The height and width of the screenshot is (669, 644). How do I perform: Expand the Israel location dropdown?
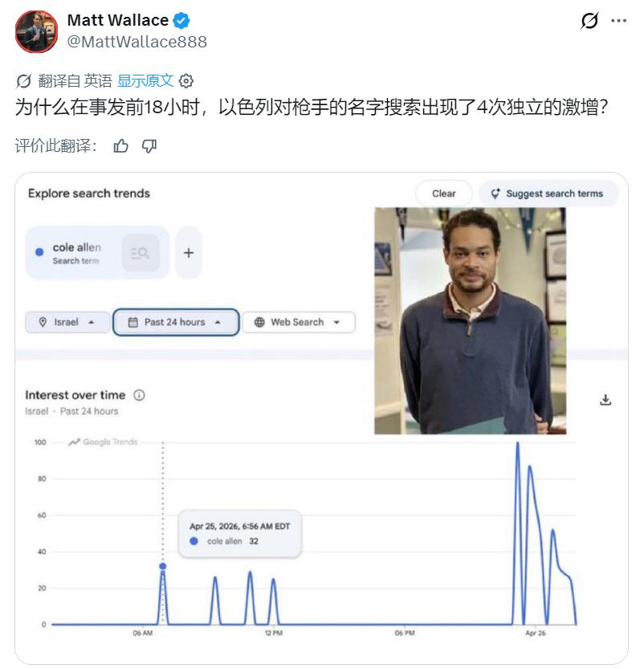pyautogui.click(x=67, y=322)
